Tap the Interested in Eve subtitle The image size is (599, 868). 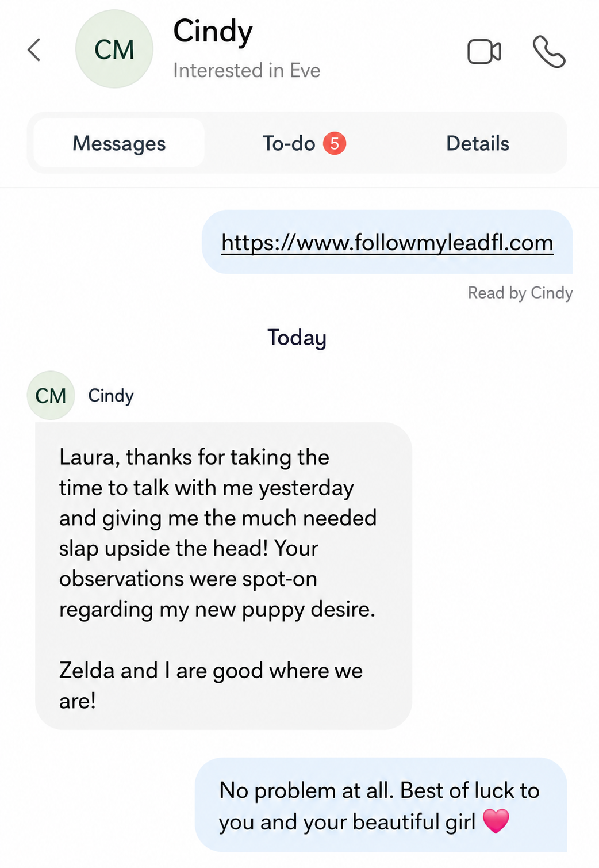pyautogui.click(x=247, y=70)
